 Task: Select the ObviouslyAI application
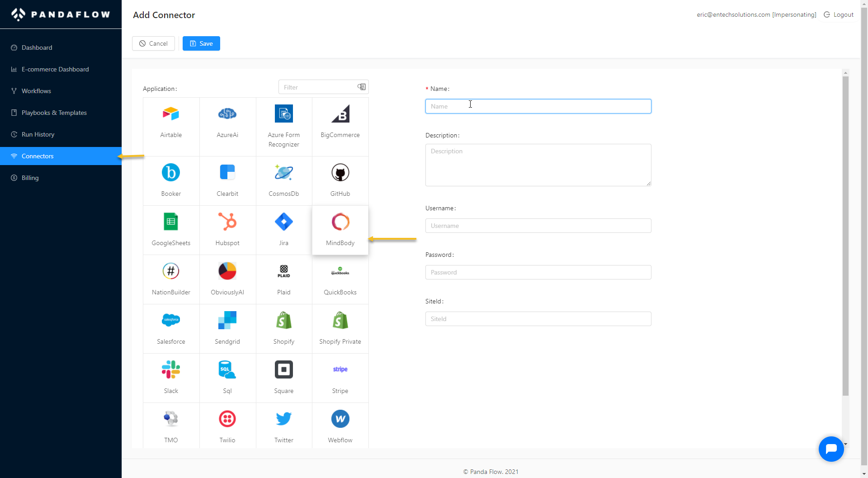click(x=227, y=279)
